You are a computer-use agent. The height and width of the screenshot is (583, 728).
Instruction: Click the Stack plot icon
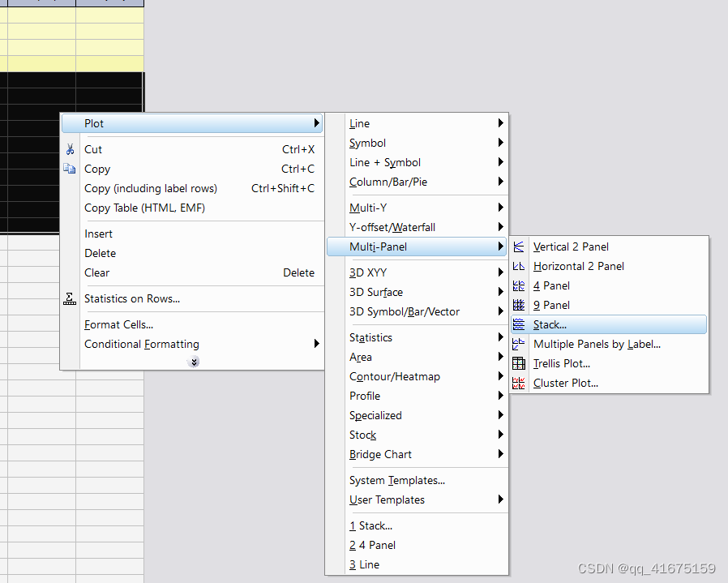(520, 324)
